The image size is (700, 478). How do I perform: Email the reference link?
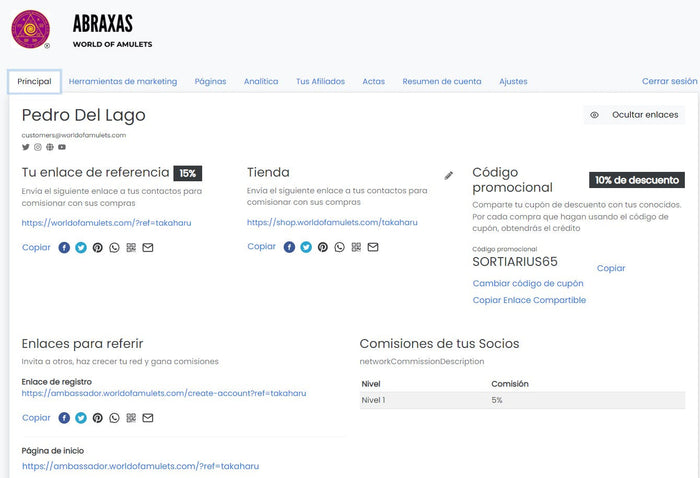tap(148, 247)
